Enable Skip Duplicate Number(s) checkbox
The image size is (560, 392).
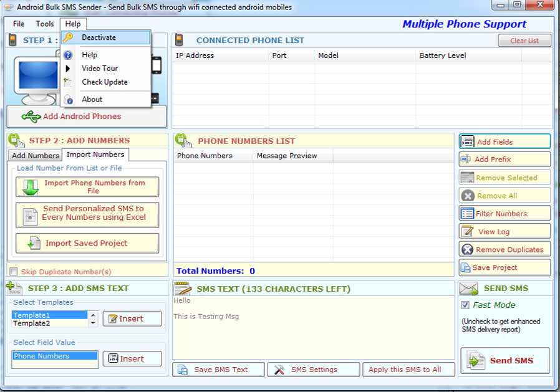pyautogui.click(x=14, y=271)
